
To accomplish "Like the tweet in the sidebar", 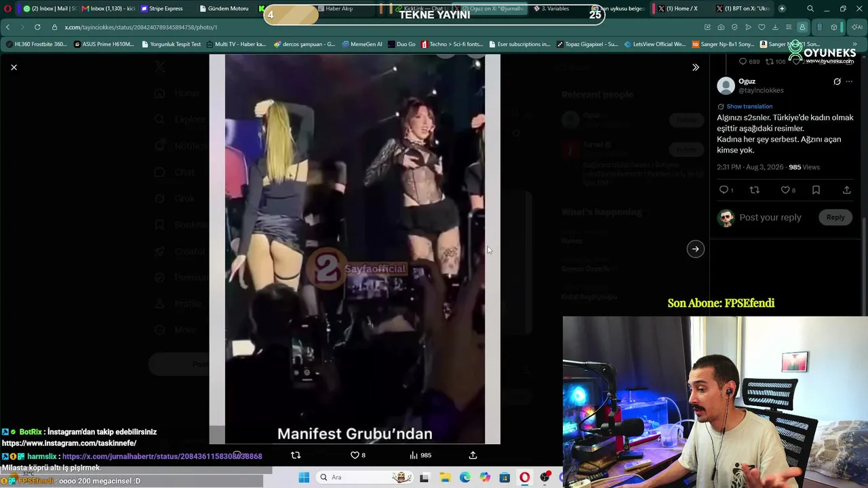I will pyautogui.click(x=785, y=190).
